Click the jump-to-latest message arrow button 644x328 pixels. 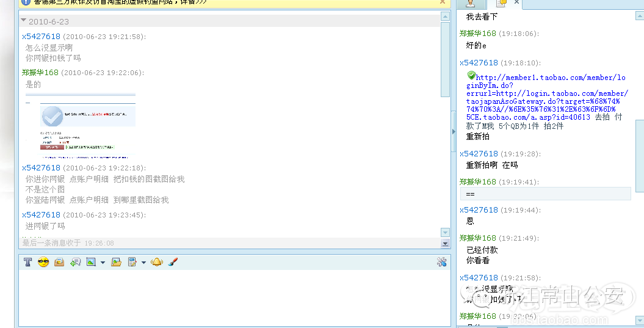445,243
